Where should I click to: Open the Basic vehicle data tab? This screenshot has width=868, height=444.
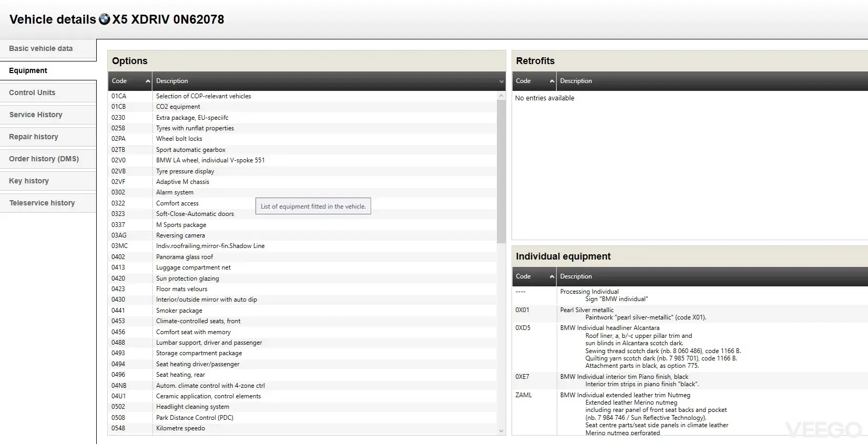[48, 48]
